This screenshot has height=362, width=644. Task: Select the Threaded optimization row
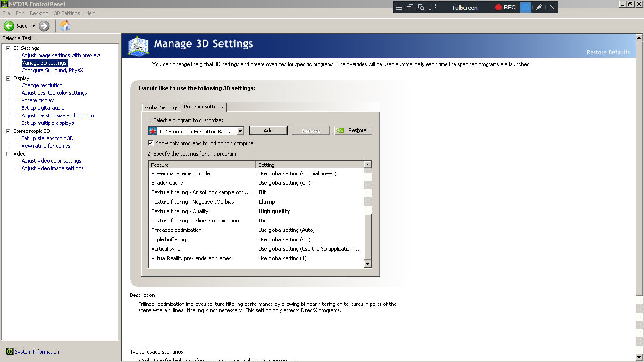(x=256, y=230)
